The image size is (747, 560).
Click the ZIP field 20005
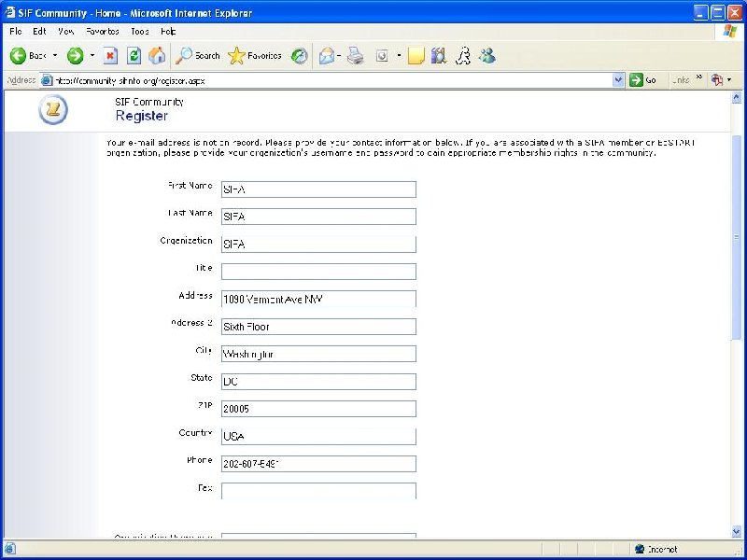tap(318, 409)
